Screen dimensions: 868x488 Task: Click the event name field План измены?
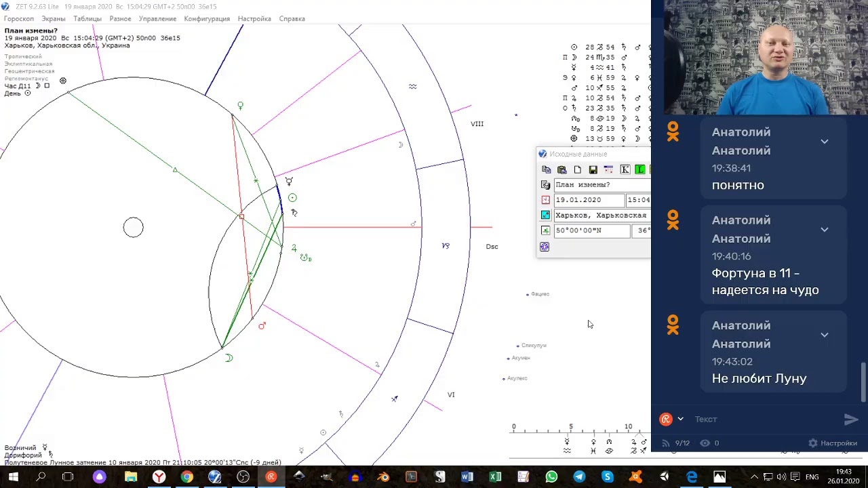[602, 184]
